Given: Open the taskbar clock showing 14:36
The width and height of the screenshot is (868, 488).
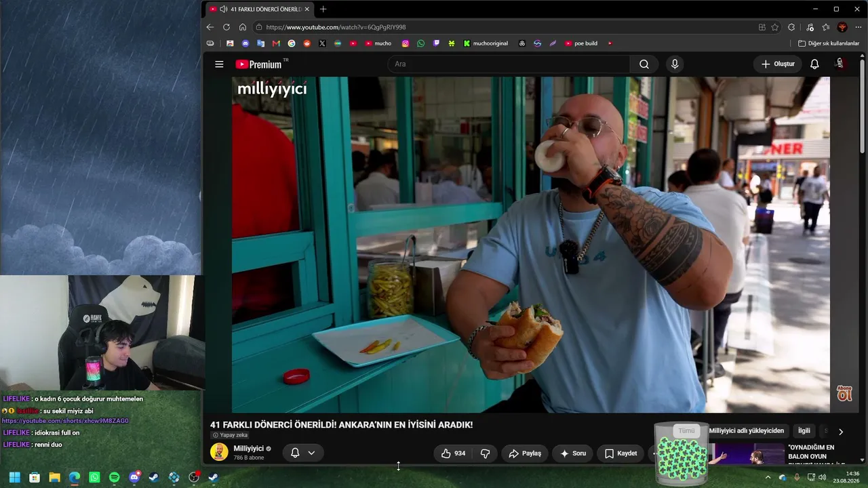Looking at the screenshot, I should [847, 477].
